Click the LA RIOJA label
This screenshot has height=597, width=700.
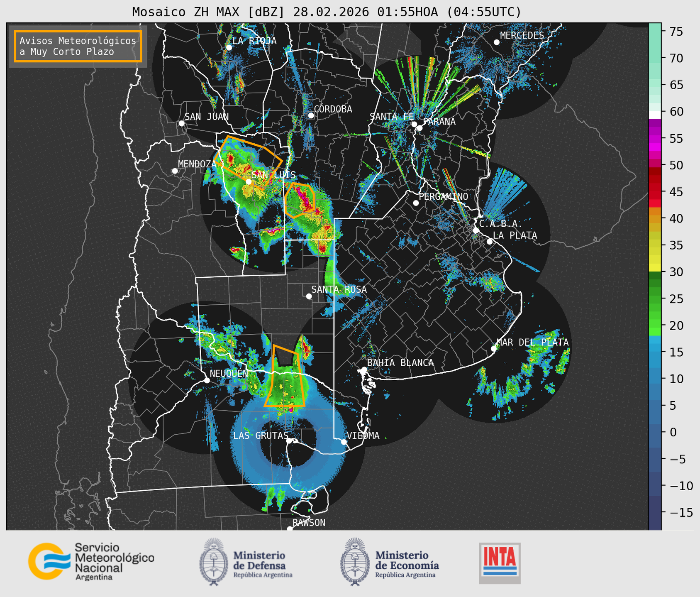(254, 41)
